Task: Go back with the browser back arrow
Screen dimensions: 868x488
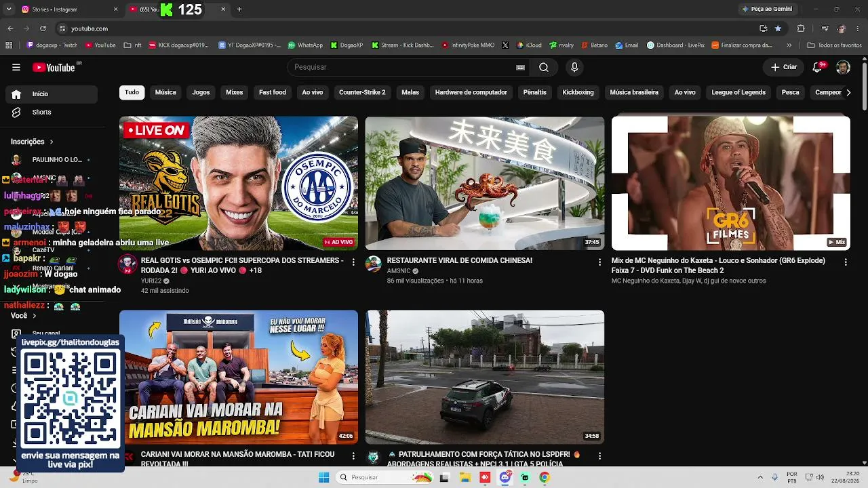Action: [10, 28]
